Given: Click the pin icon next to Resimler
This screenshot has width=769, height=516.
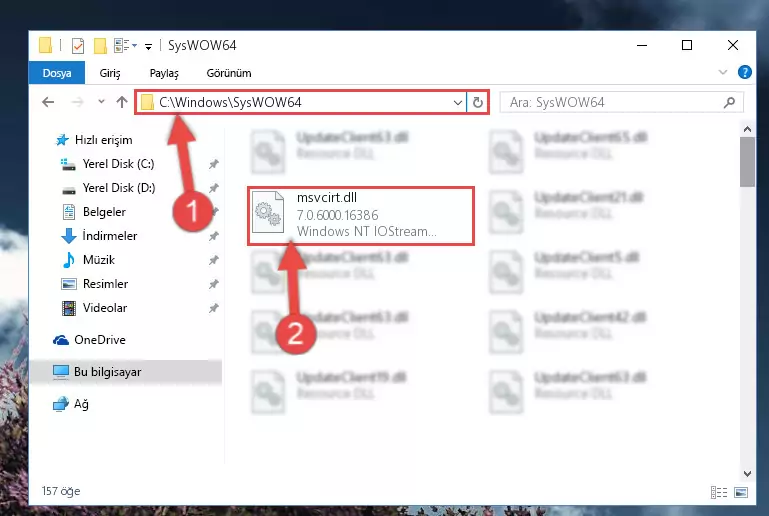Looking at the screenshot, I should 213,284.
